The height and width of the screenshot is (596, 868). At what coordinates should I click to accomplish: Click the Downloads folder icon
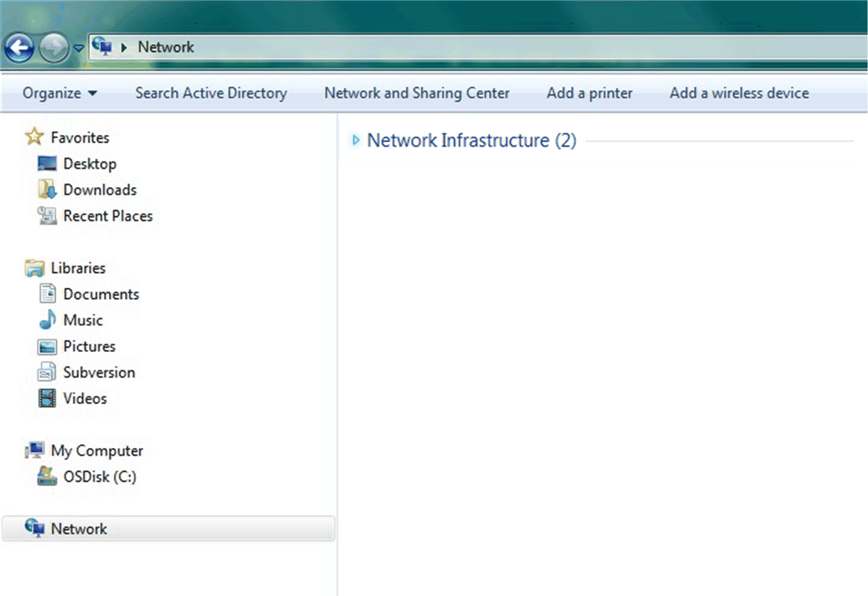47,189
